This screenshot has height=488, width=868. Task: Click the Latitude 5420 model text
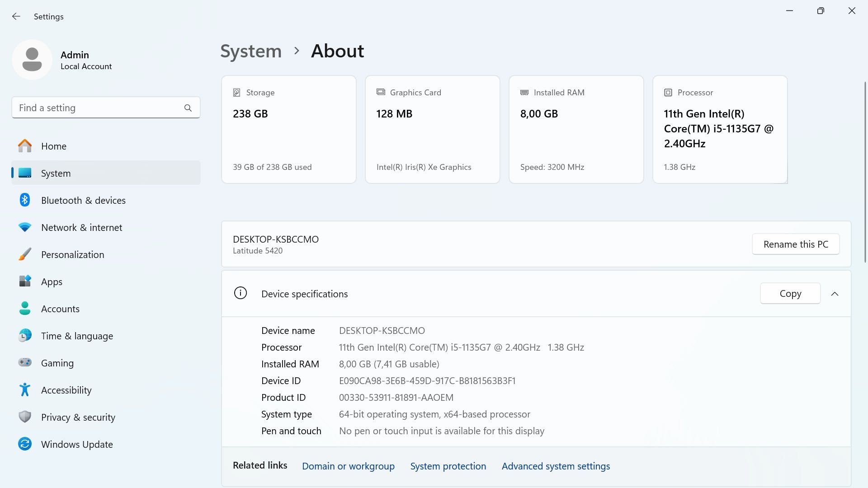pyautogui.click(x=258, y=251)
